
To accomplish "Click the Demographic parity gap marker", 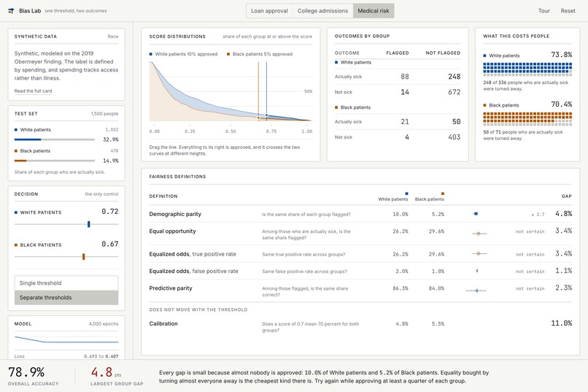I will pyautogui.click(x=476, y=214).
